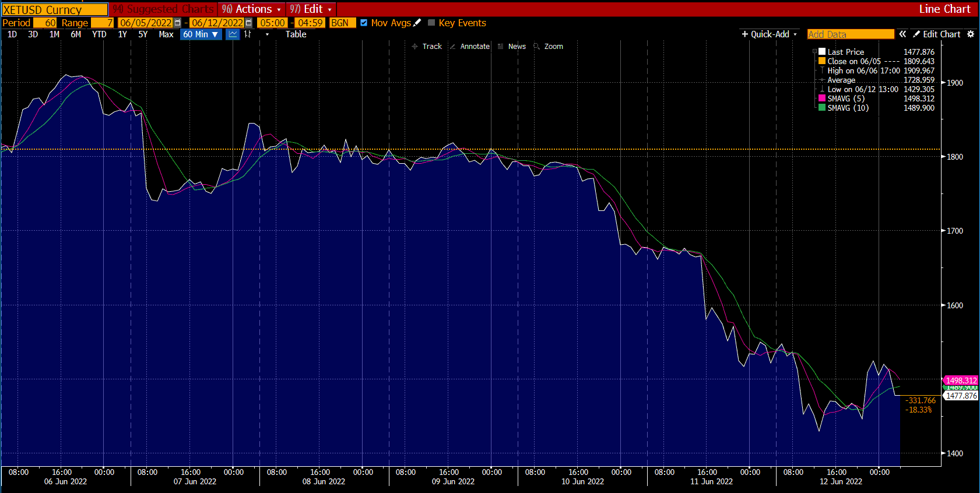
Task: Click the Edit Chart button
Action: (x=937, y=34)
